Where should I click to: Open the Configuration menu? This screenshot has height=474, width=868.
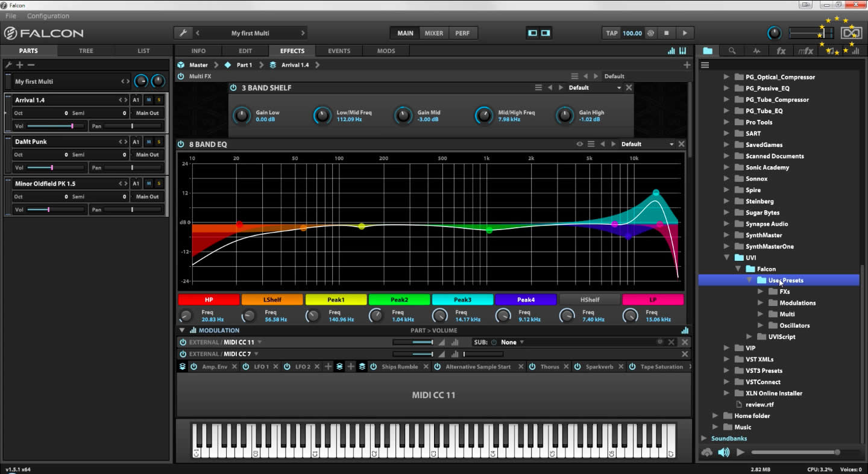pyautogui.click(x=48, y=16)
